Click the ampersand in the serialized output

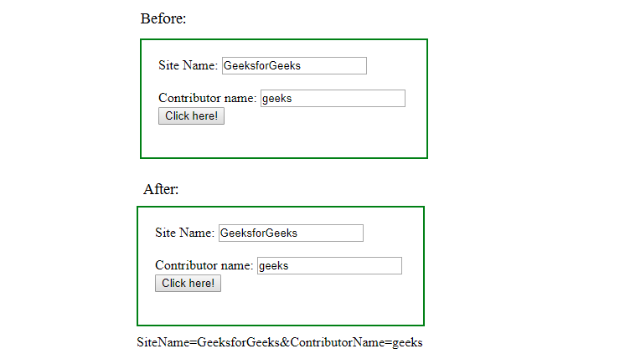[x=285, y=342]
